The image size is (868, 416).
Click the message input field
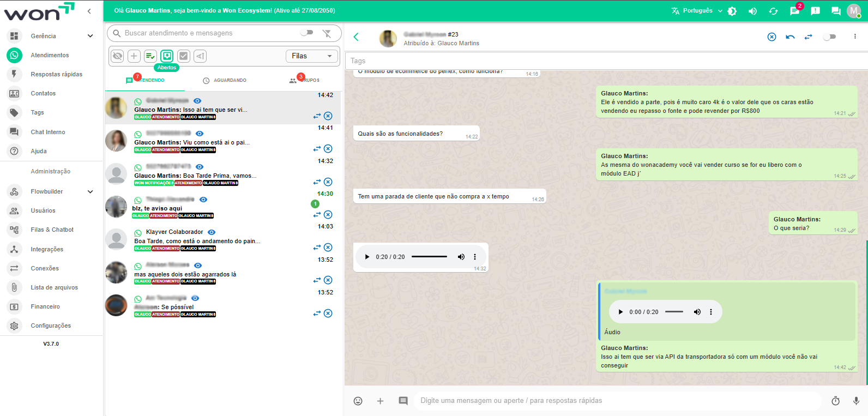pos(618,401)
